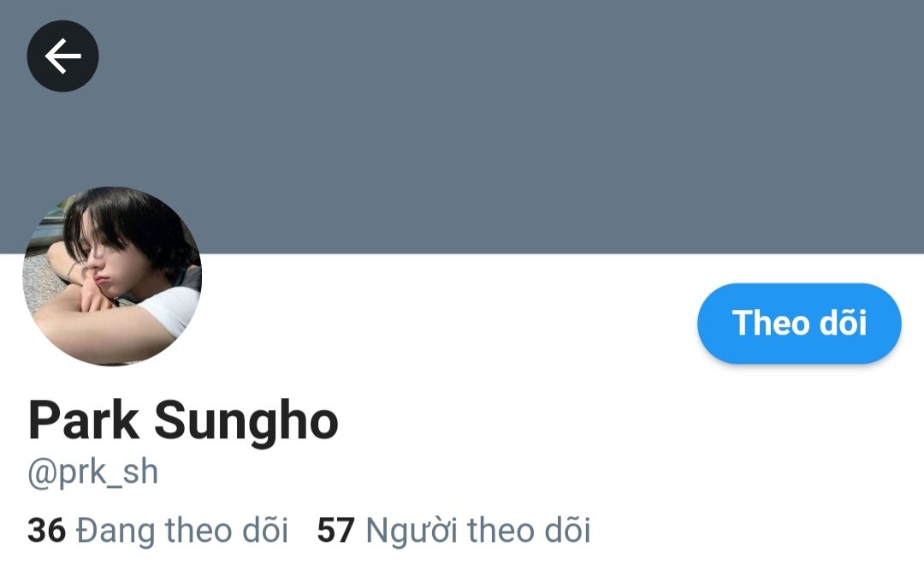Click the followers count number 57

[336, 530]
